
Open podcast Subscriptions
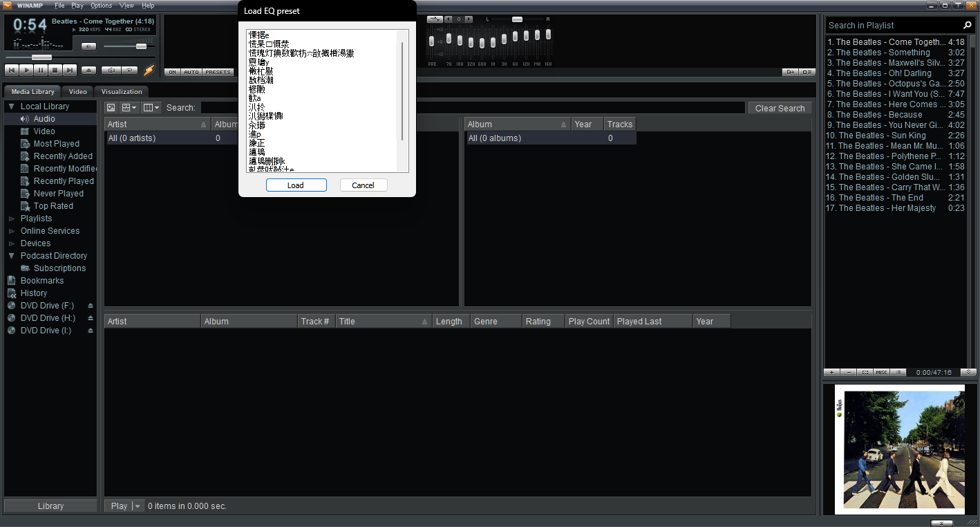click(59, 268)
